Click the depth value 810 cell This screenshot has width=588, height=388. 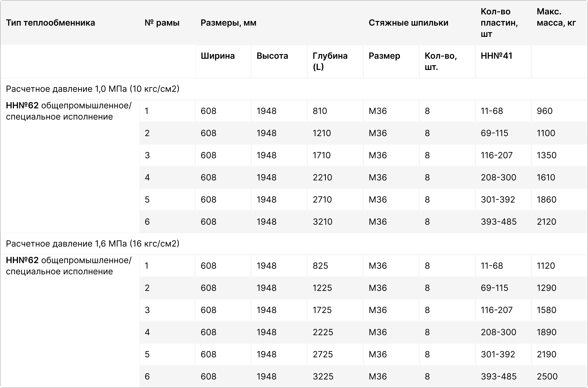click(320, 111)
